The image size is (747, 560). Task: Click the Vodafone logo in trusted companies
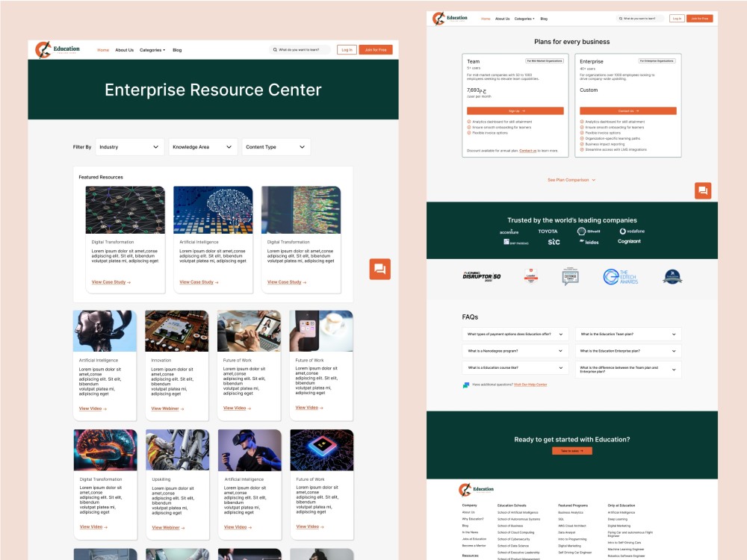[632, 231]
